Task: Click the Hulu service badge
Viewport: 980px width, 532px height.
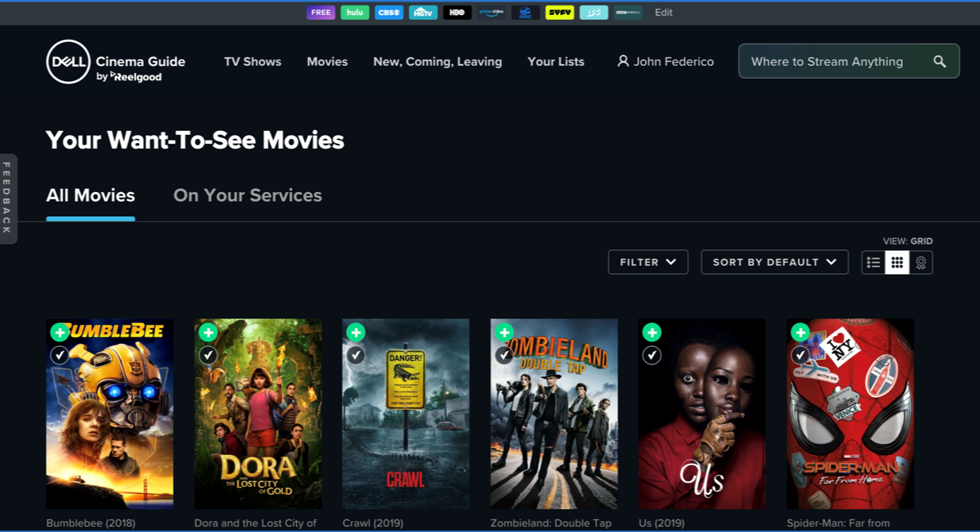Action: pyautogui.click(x=355, y=13)
